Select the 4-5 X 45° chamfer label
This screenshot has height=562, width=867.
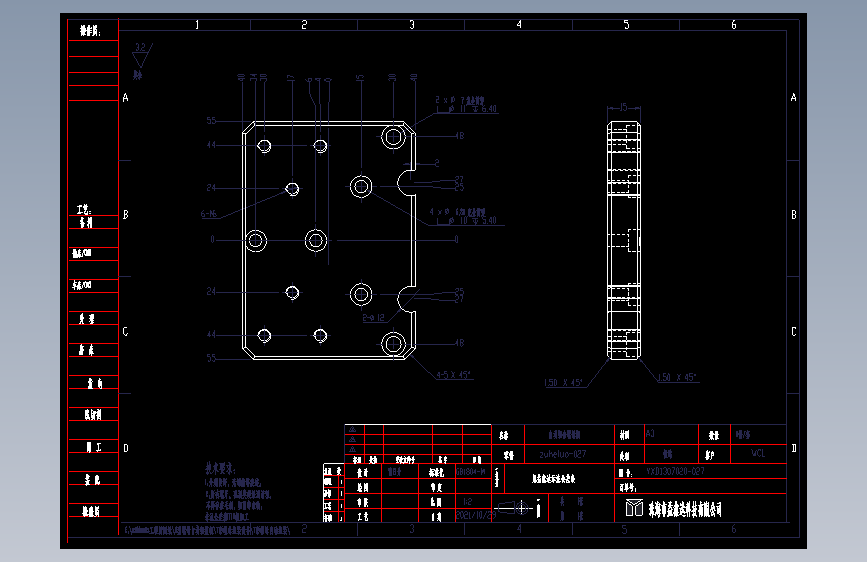tap(453, 374)
